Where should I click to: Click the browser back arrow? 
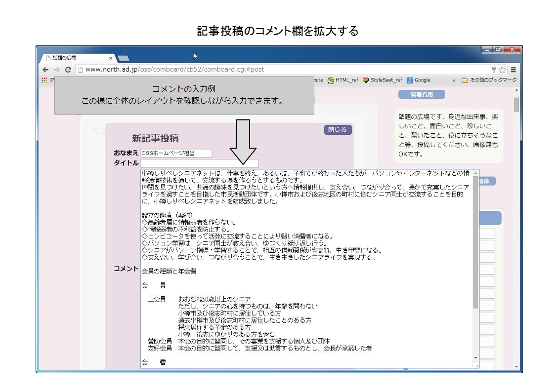45,70
